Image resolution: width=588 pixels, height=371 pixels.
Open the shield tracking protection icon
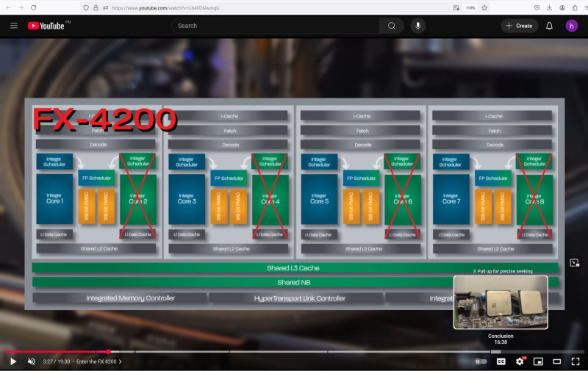point(86,7)
